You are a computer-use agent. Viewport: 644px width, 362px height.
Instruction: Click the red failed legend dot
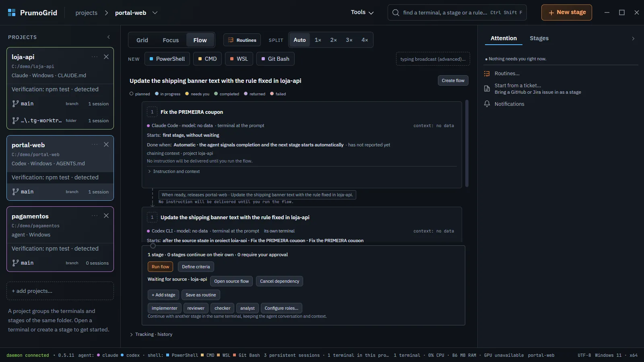[272, 94]
